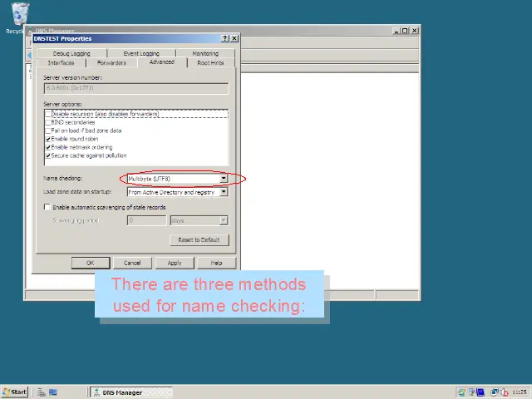Minimize the DNS Manager window
532x399 pixels.
pos(397,31)
